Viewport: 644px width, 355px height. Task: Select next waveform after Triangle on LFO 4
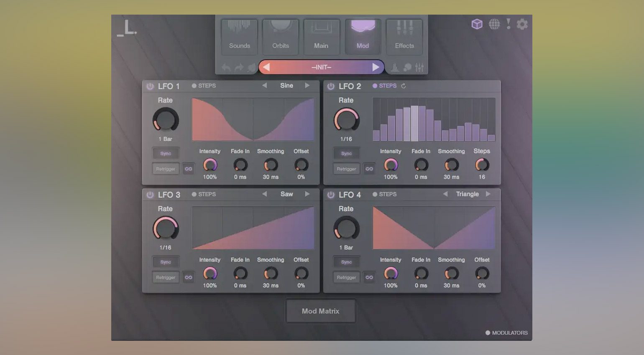pos(488,194)
